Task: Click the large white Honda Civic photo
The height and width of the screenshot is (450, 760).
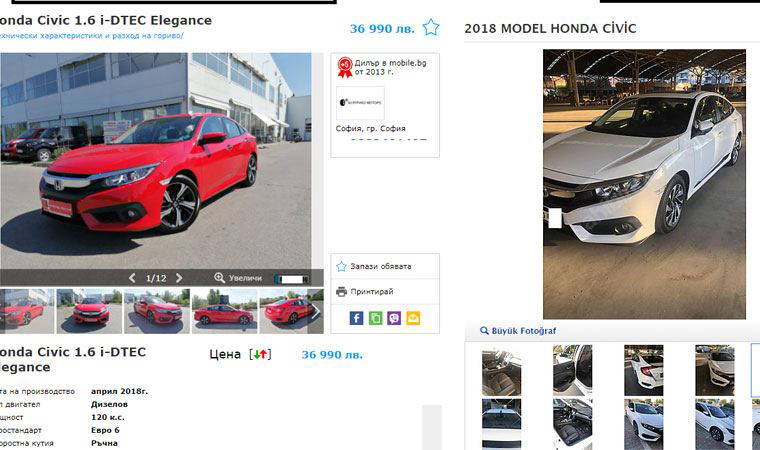Action: pyautogui.click(x=644, y=184)
